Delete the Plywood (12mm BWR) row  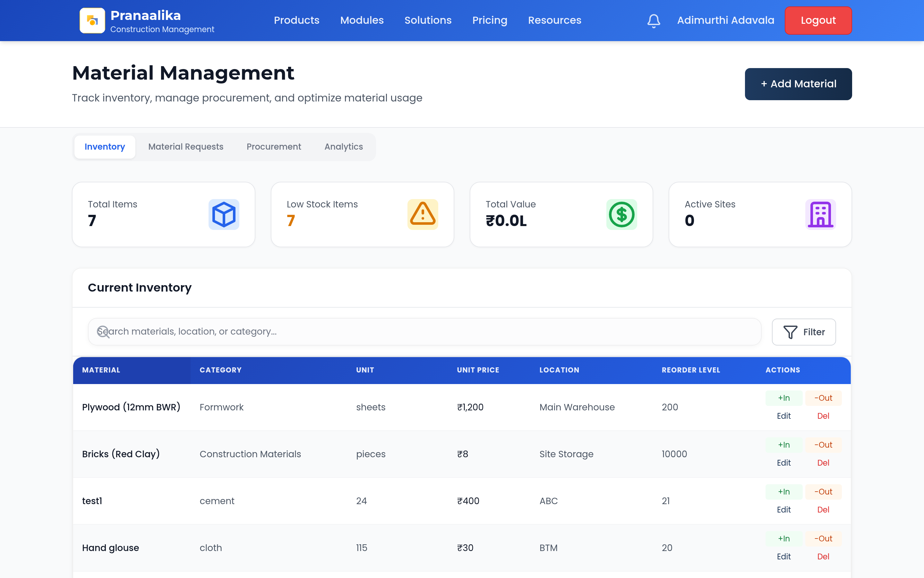823,416
